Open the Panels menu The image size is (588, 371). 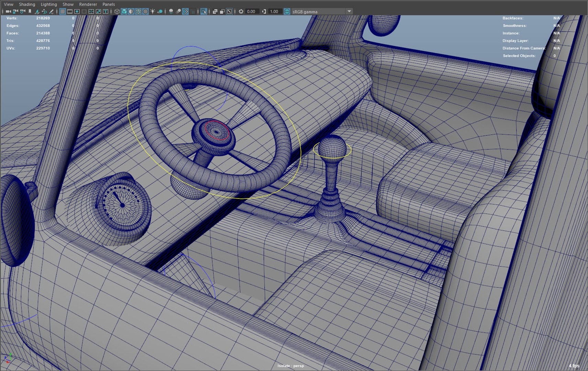click(109, 4)
